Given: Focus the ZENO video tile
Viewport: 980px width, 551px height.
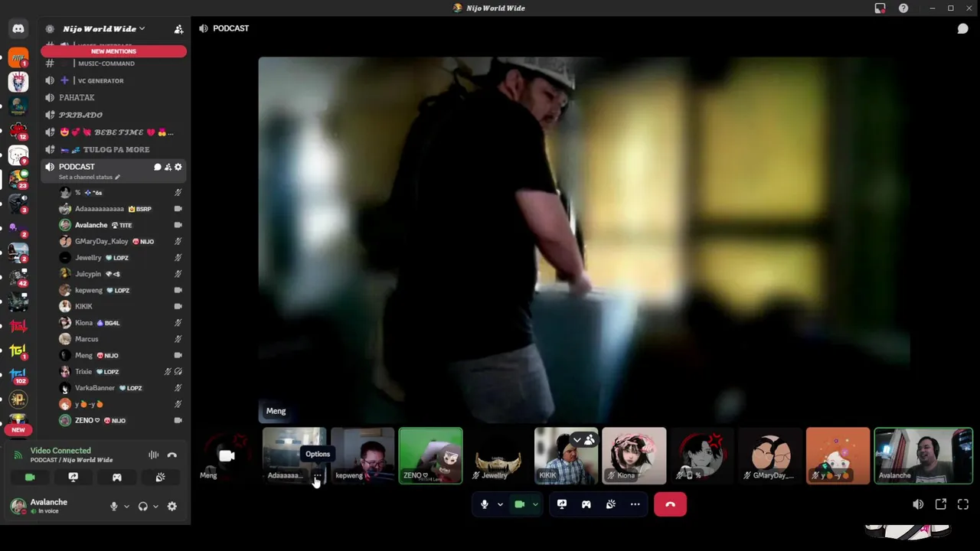Looking at the screenshot, I should click(x=430, y=456).
